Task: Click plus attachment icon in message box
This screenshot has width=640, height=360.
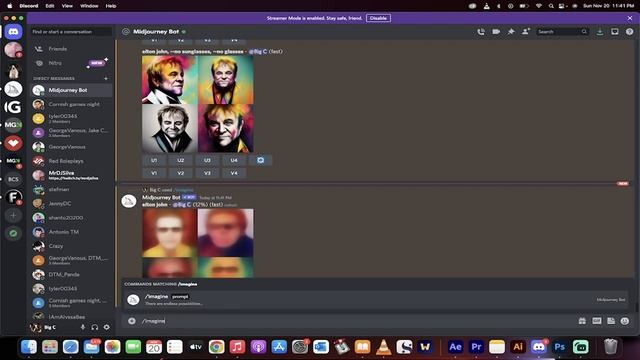Action: (x=131, y=321)
